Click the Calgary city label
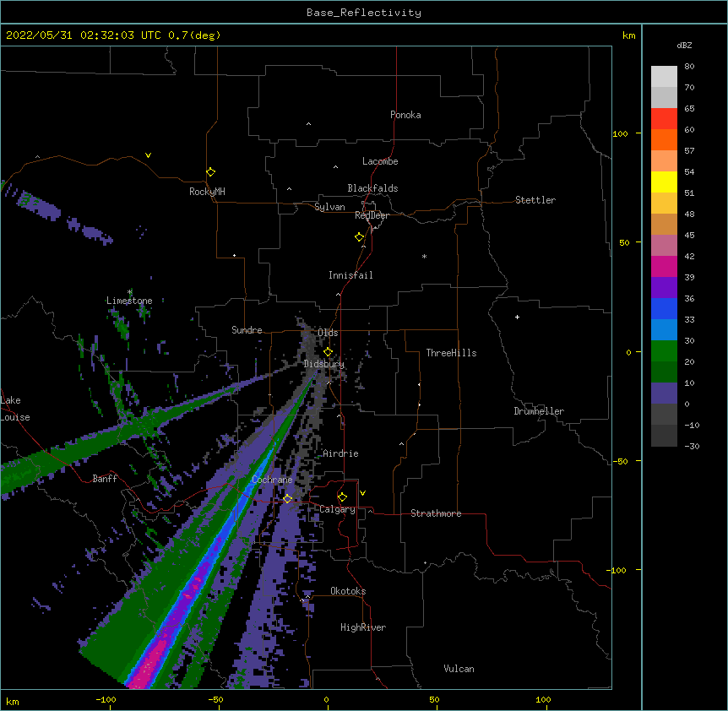This screenshot has width=728, height=711. 337,509
